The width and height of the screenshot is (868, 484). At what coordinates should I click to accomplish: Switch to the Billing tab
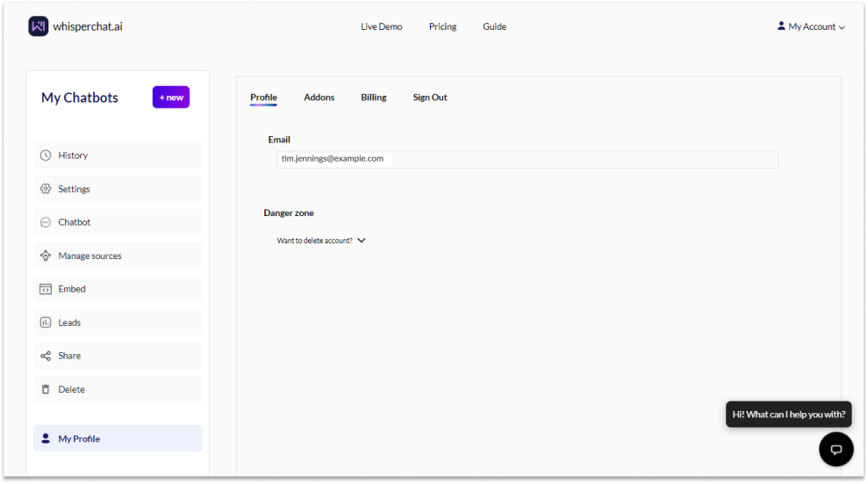click(374, 98)
